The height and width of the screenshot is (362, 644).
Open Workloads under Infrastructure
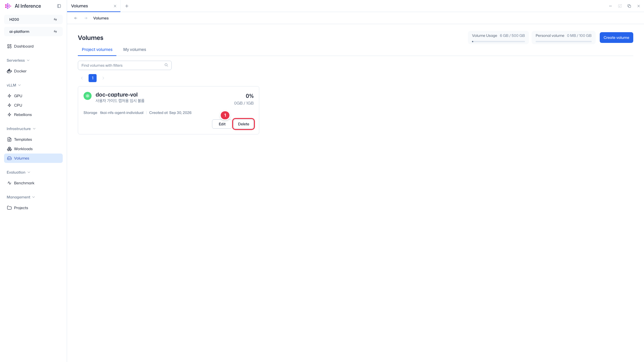[33, 149]
